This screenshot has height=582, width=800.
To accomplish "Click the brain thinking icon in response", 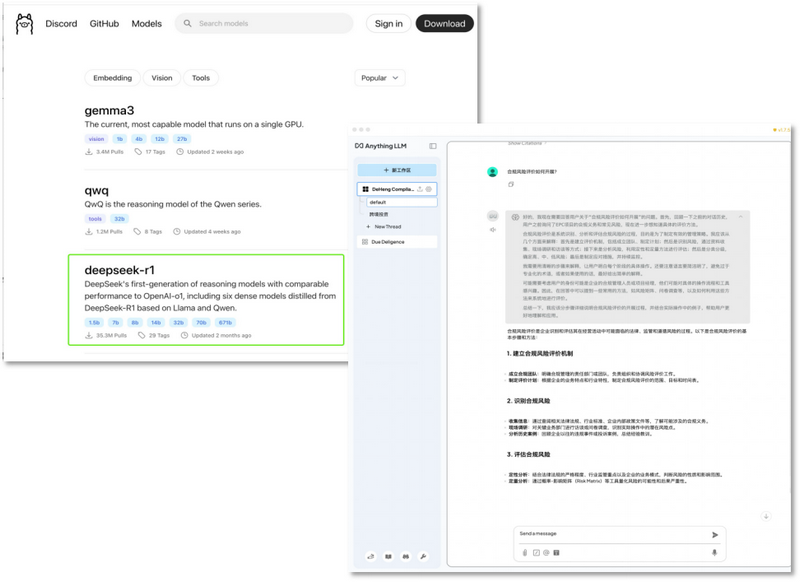I will point(515,217).
